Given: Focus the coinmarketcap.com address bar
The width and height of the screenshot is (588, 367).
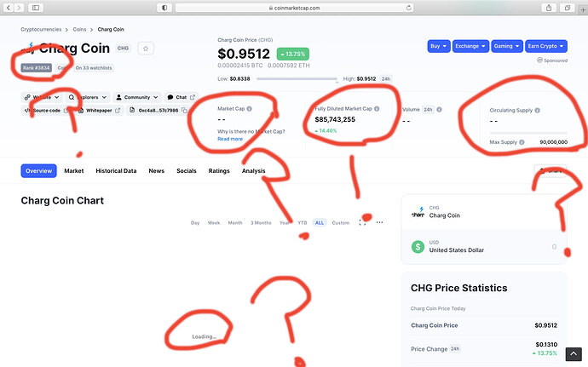Looking at the screenshot, I should 294,8.
